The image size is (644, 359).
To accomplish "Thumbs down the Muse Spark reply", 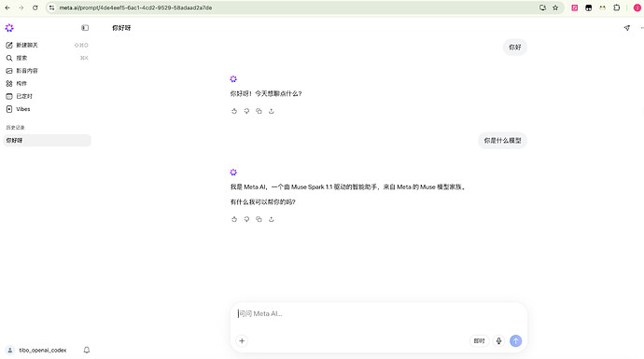I will 246,219.
